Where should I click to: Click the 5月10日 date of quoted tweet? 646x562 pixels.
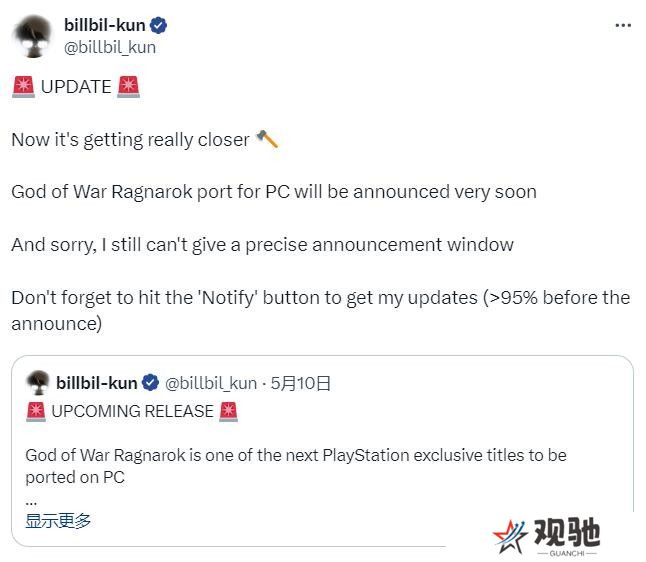click(301, 383)
